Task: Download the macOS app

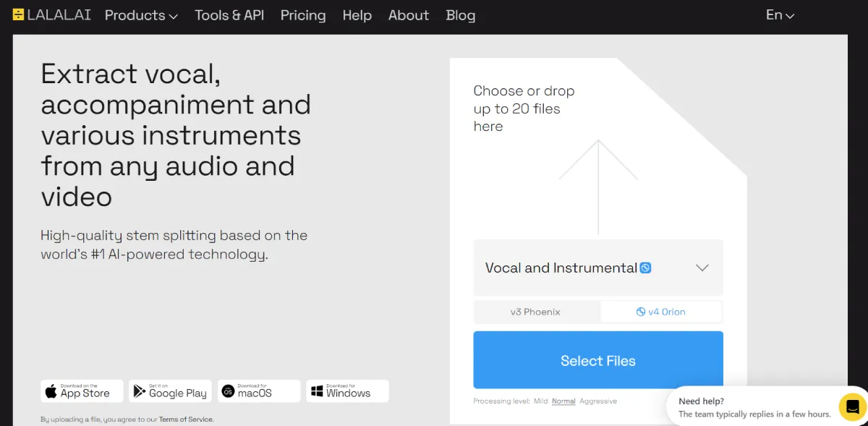Action: click(259, 391)
